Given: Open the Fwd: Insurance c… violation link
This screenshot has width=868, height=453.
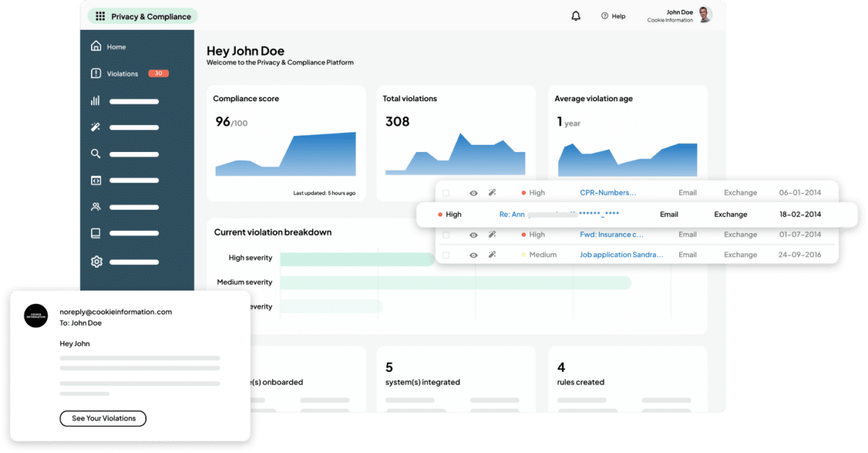Looking at the screenshot, I should (612, 234).
